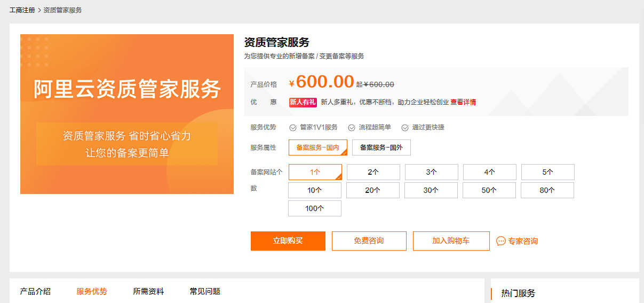Click the 通过更快捷 checkmark icon

[405, 128]
